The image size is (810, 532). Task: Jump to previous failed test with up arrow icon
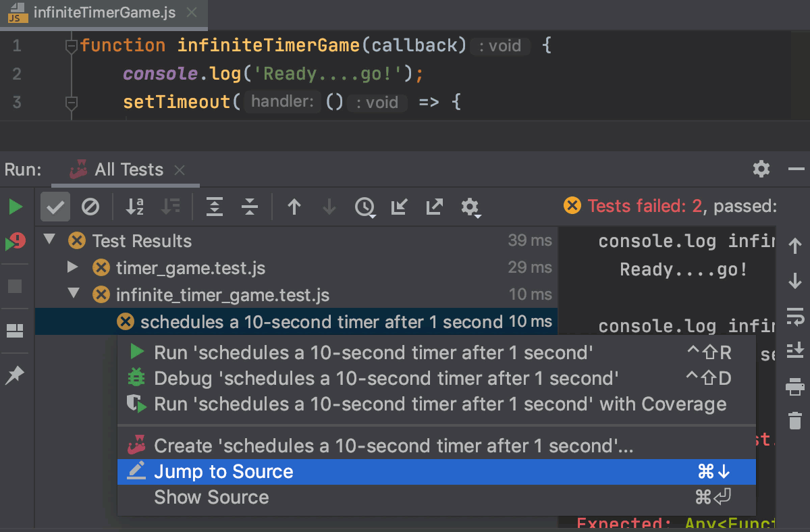294,207
